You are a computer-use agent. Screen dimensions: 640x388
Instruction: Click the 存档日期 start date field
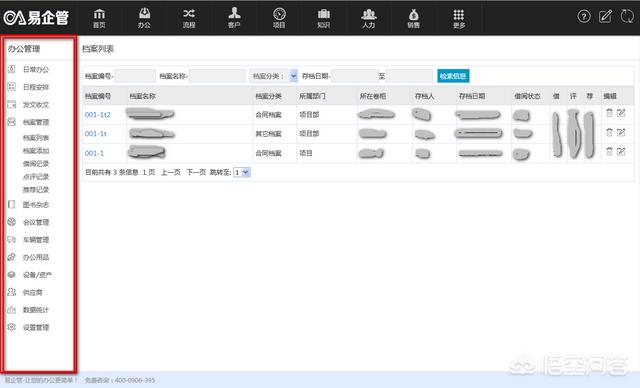(355, 76)
